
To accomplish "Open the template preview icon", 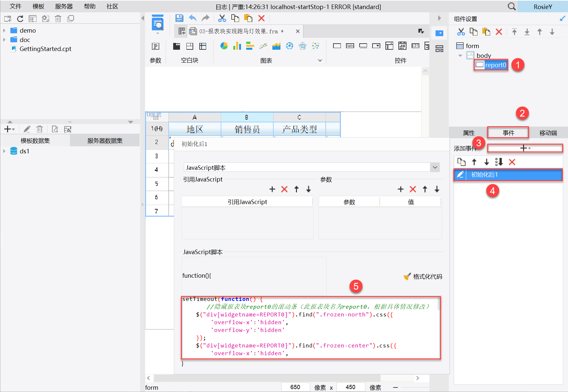I will click(158, 24).
